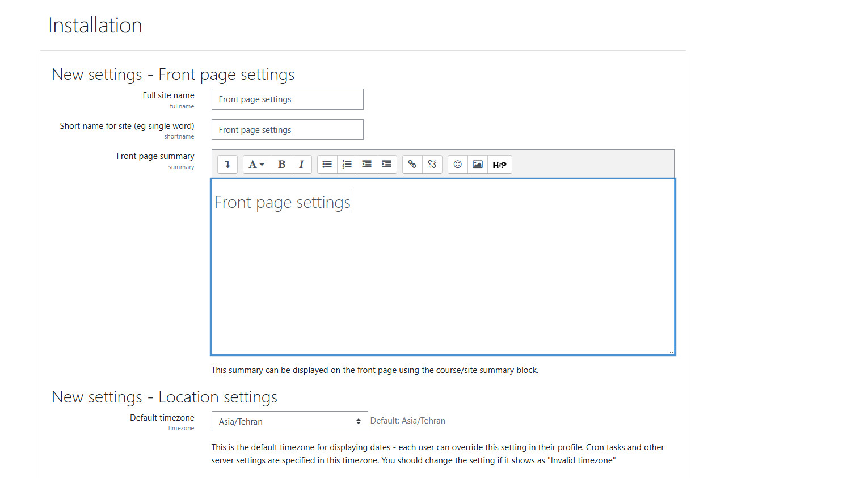Insert an image into the summary
This screenshot has width=868, height=478.
[477, 164]
